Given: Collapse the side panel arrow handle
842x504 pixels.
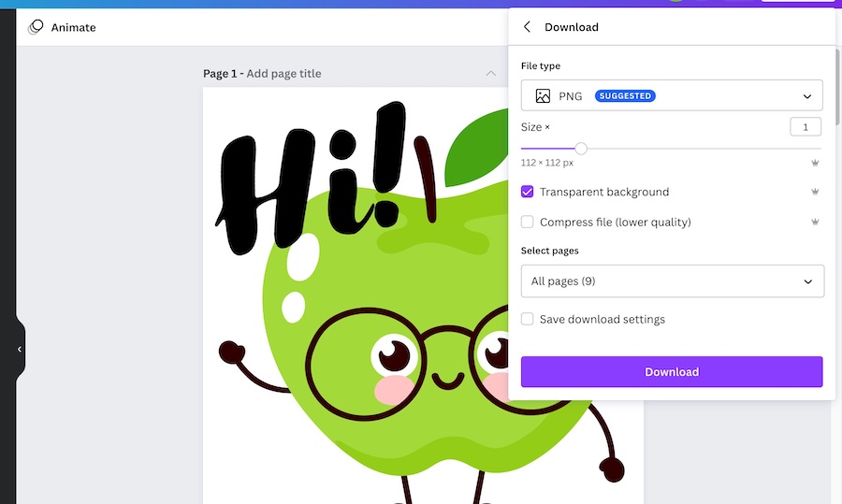Looking at the screenshot, I should 20,350.
